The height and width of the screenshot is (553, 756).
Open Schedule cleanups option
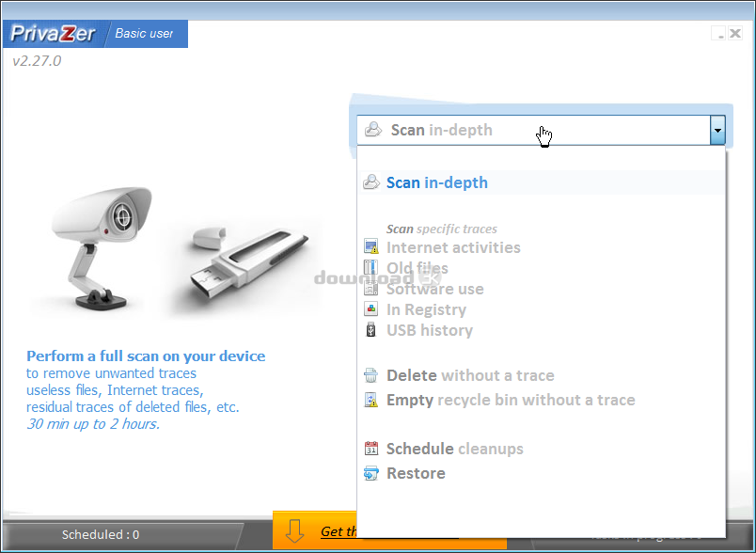tap(455, 449)
